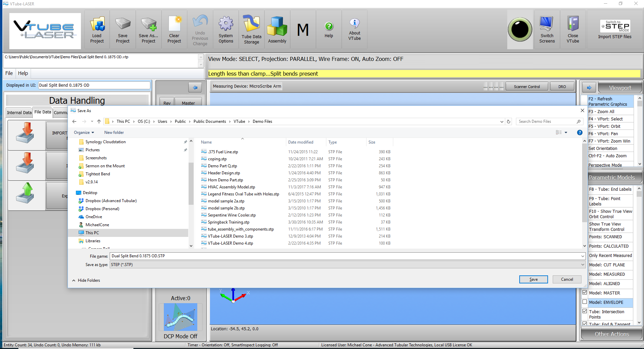Toggle Tube: Intersection Points checkbox
644x349 pixels.
(585, 311)
